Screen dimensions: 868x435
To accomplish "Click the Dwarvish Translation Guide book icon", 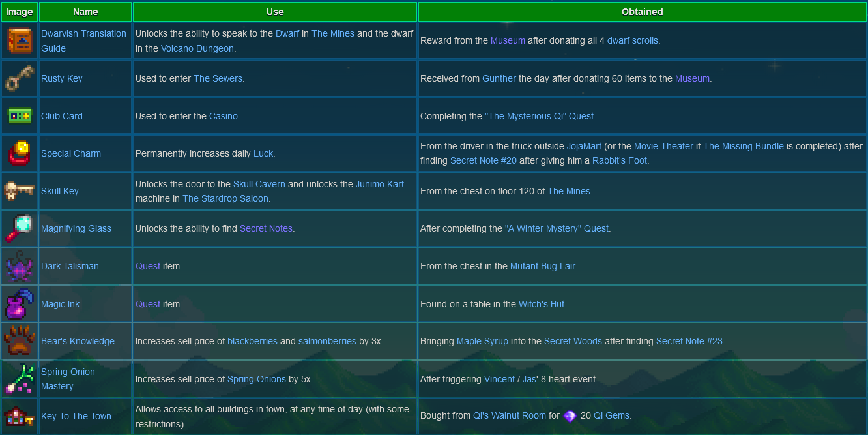I will coord(20,40).
